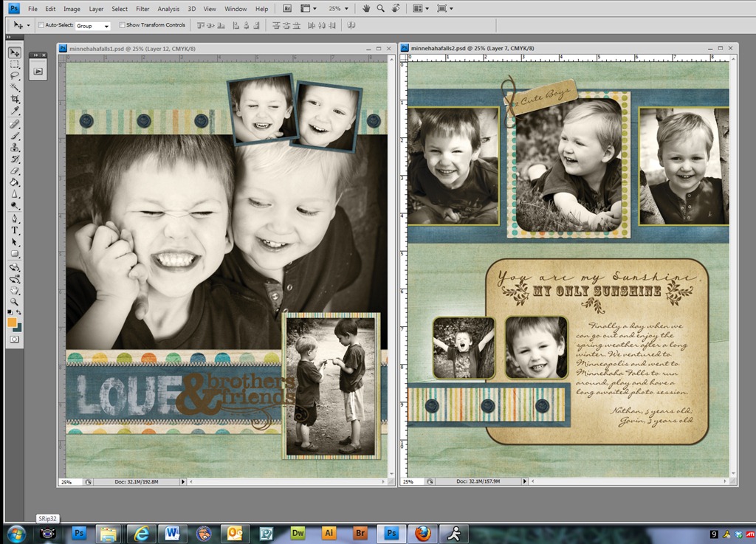Select the Horizontal Type tool

click(15, 230)
